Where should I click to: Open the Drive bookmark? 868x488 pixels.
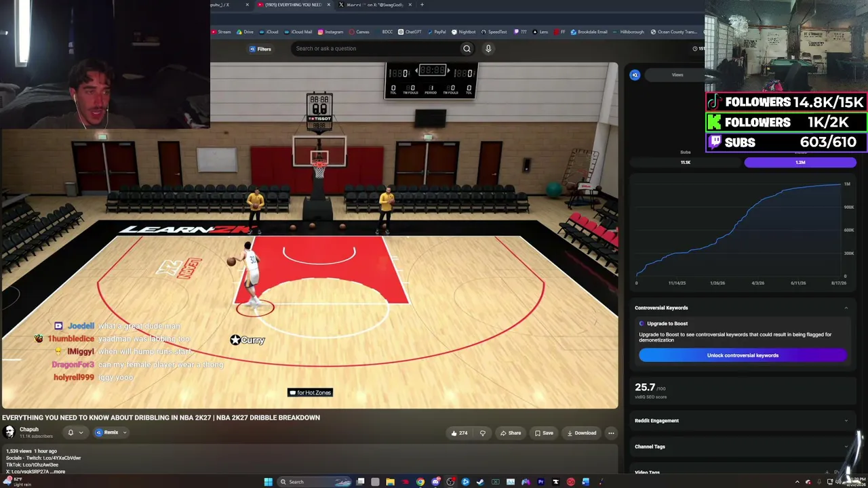coord(245,32)
